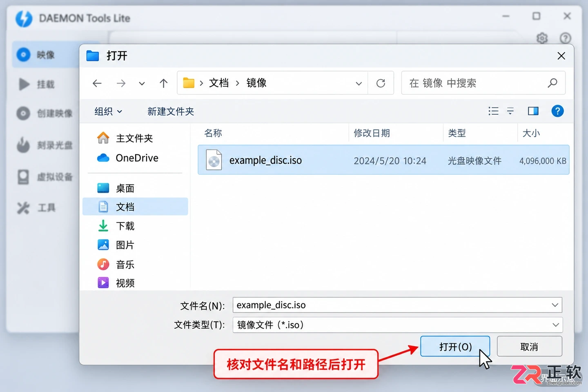588x392 pixels.
Task: Open view options dropdown arrow
Action: pos(510,111)
